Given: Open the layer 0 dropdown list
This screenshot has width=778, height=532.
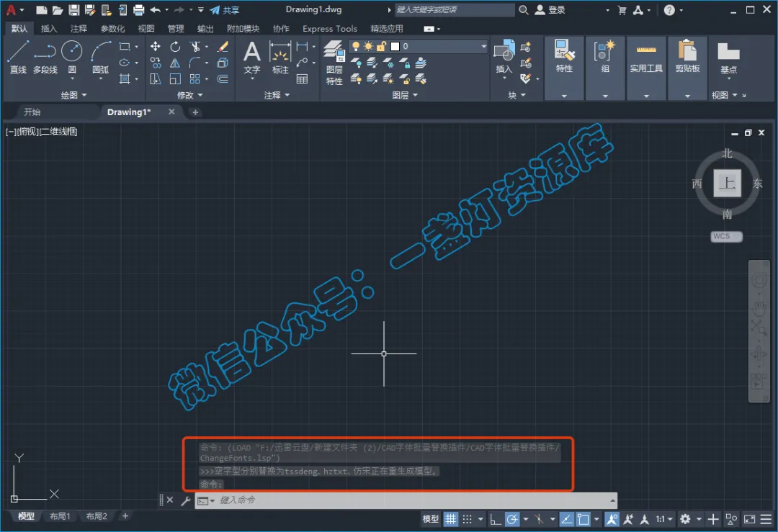Looking at the screenshot, I should pyautogui.click(x=483, y=46).
